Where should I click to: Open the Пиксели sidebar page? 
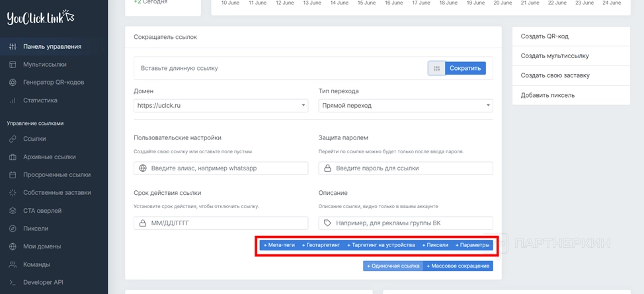35,229
